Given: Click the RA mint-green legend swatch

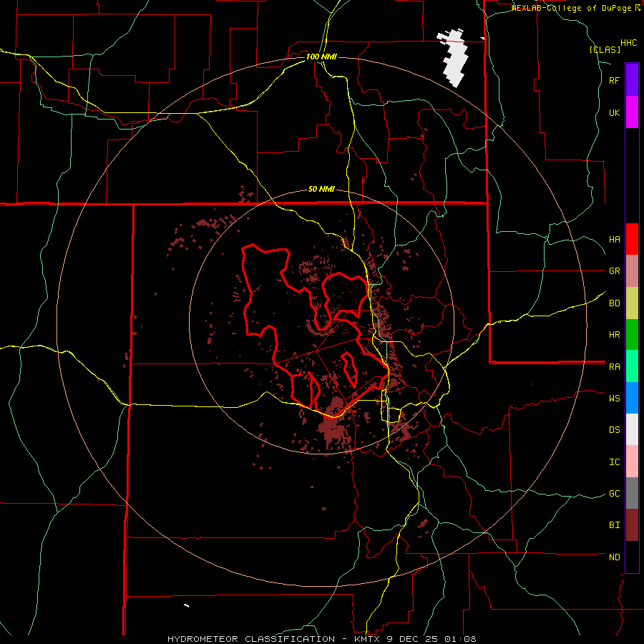Looking at the screenshot, I should click(x=632, y=366).
